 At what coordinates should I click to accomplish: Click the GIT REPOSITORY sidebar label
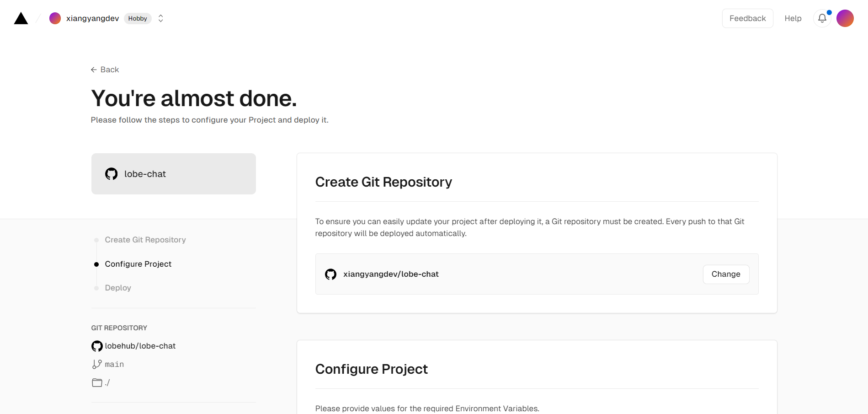[x=119, y=328]
